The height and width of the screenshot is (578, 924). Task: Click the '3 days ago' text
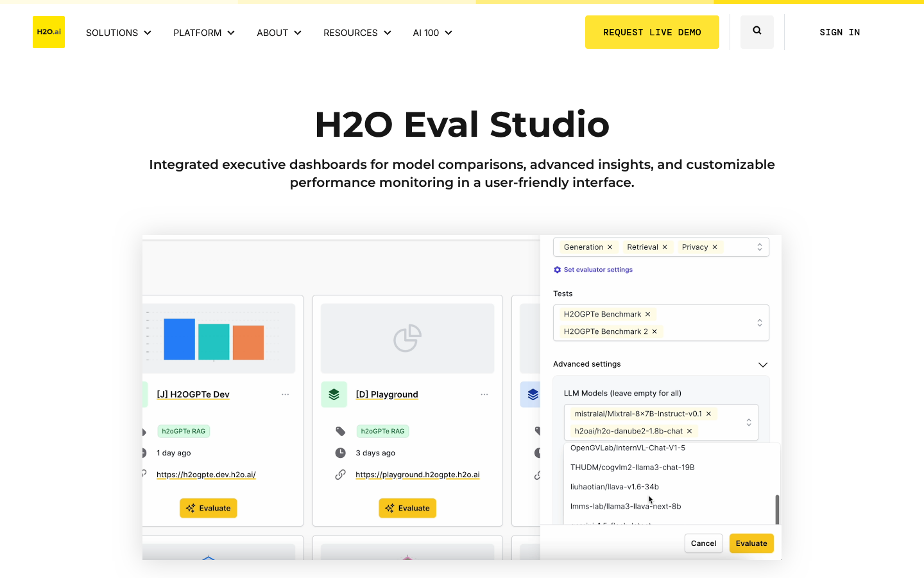375,453
